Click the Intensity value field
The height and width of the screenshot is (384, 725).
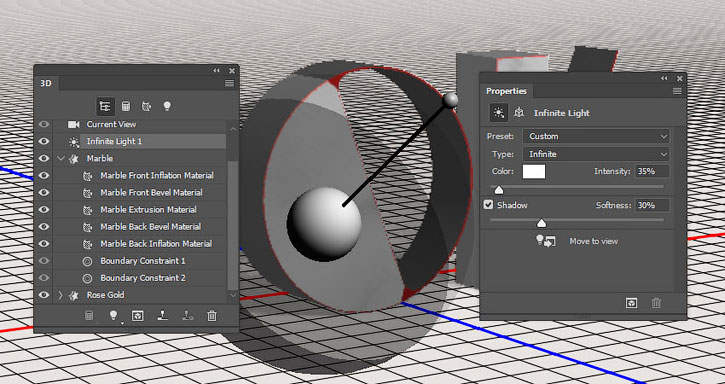pos(652,171)
